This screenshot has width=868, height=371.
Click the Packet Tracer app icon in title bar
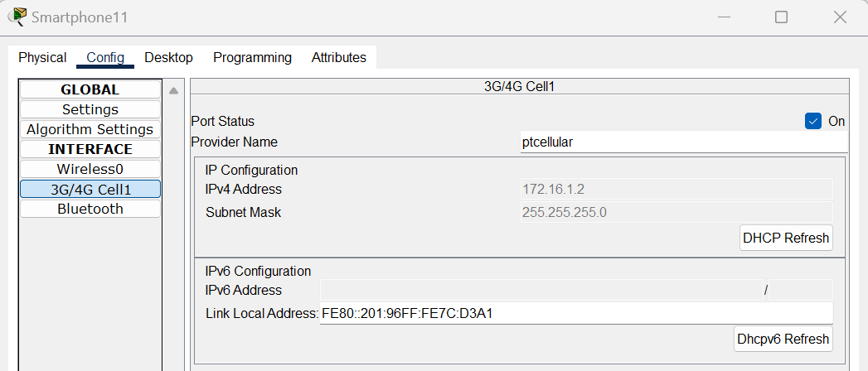point(17,17)
